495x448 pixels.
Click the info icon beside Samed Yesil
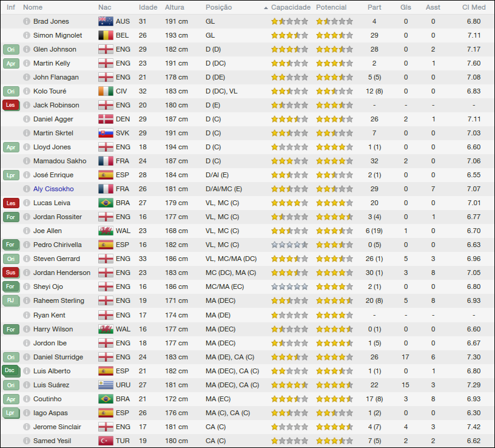pyautogui.click(x=27, y=441)
